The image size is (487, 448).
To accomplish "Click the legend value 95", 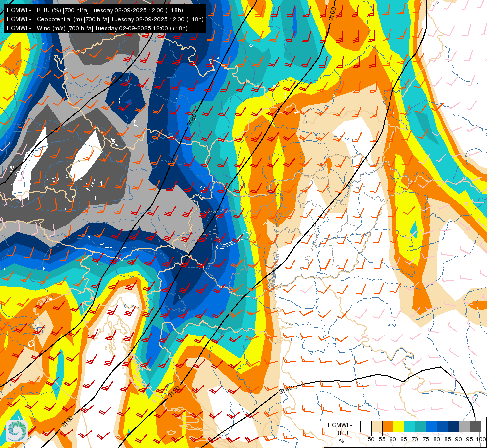I will (469, 439).
